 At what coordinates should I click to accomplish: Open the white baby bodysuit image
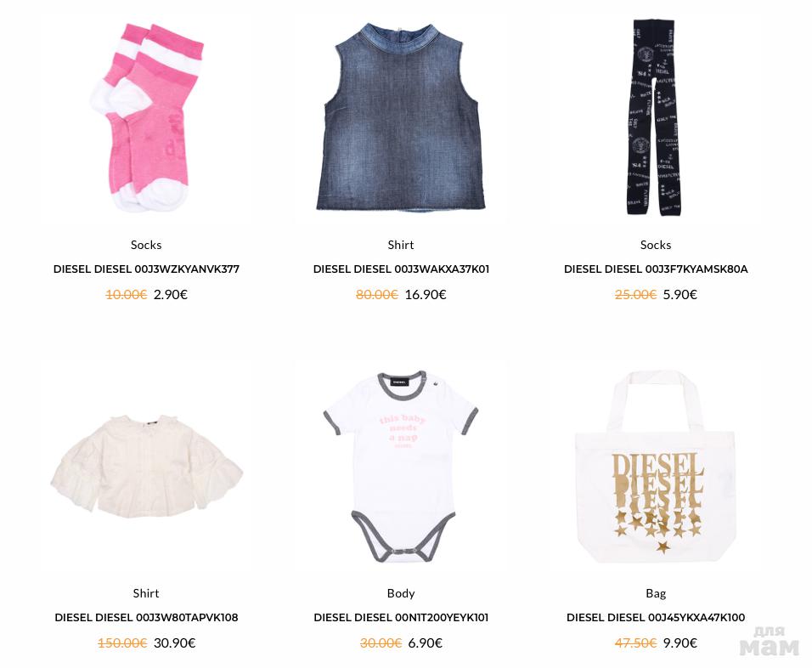[x=400, y=466]
